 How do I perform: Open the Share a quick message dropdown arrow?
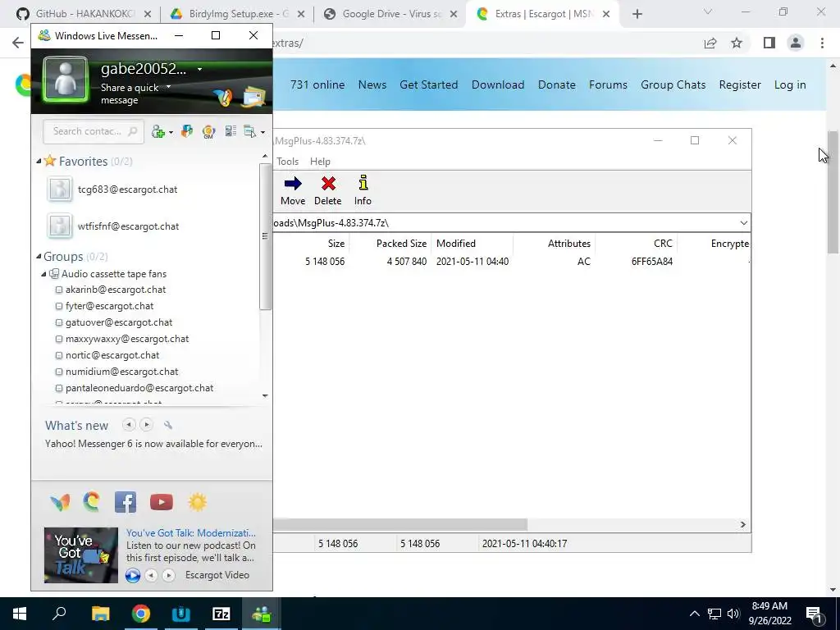(x=169, y=86)
